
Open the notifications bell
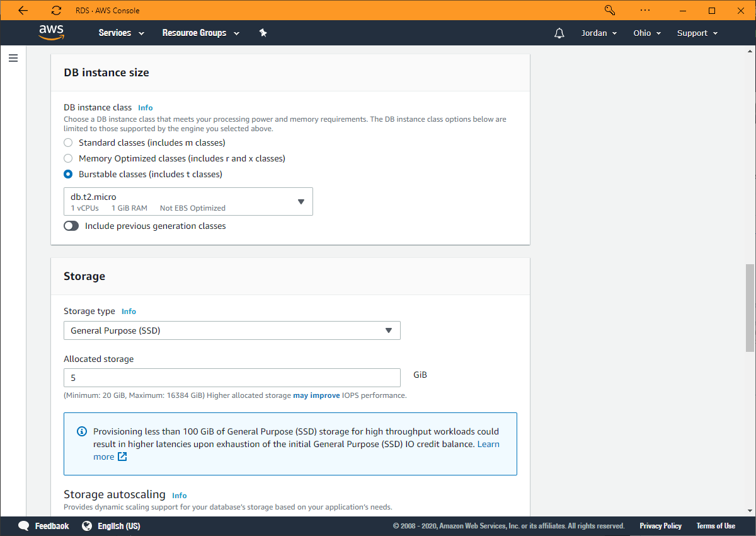[x=559, y=33]
